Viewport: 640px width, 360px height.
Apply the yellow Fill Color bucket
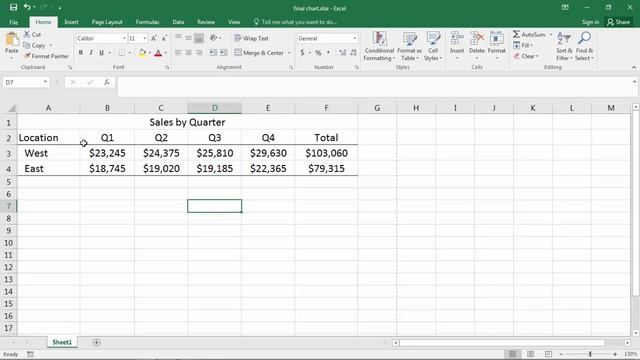click(x=142, y=53)
